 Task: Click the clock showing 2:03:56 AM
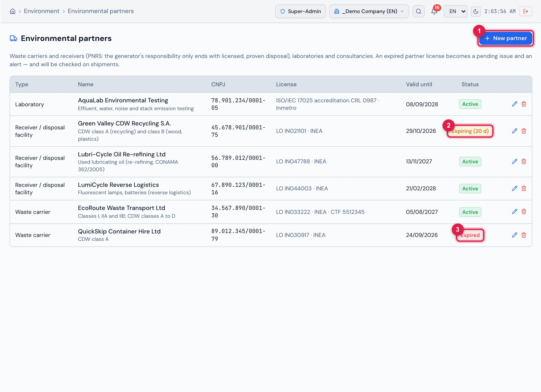pyautogui.click(x=500, y=11)
